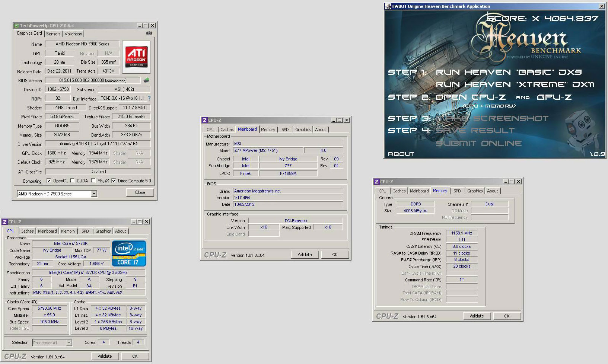Toggle the DirectCompute 5.0 checkbox
Viewport: 608px width, 364px height.
coord(114,181)
